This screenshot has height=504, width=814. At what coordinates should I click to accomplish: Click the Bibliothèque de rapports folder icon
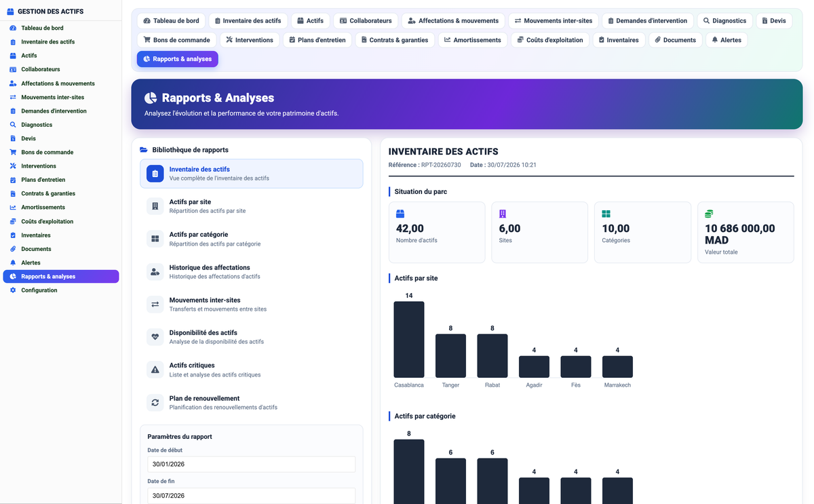pos(144,150)
